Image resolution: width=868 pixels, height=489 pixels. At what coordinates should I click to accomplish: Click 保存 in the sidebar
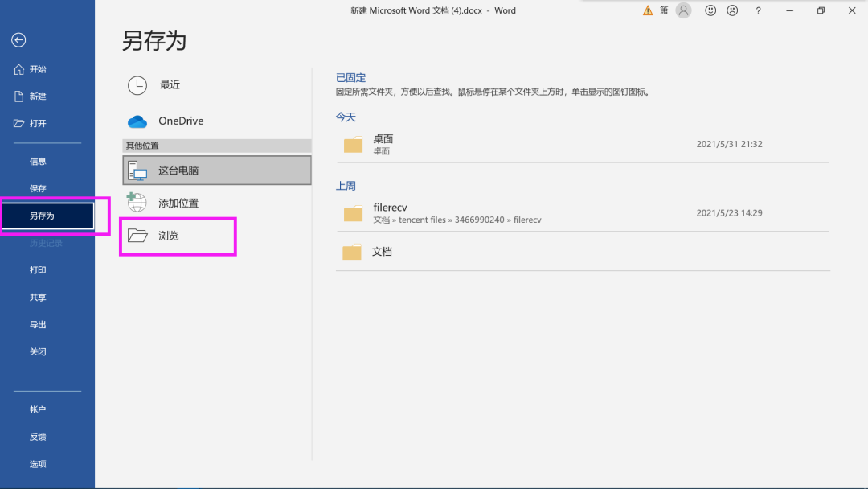tap(38, 189)
